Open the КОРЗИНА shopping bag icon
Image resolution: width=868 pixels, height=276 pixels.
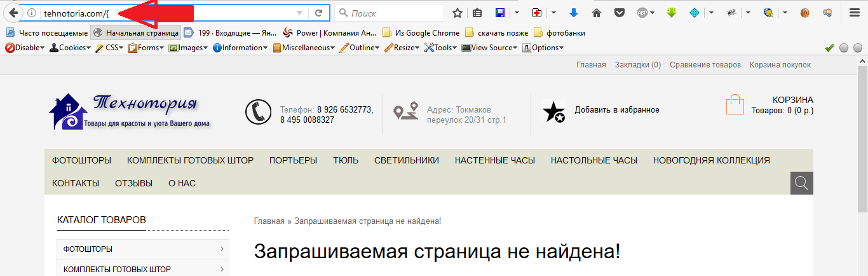735,104
